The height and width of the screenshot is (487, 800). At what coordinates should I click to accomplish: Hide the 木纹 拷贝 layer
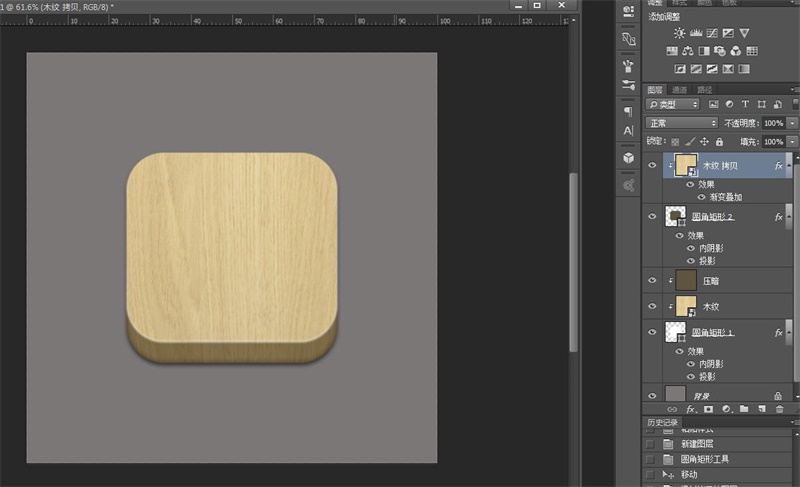652,166
